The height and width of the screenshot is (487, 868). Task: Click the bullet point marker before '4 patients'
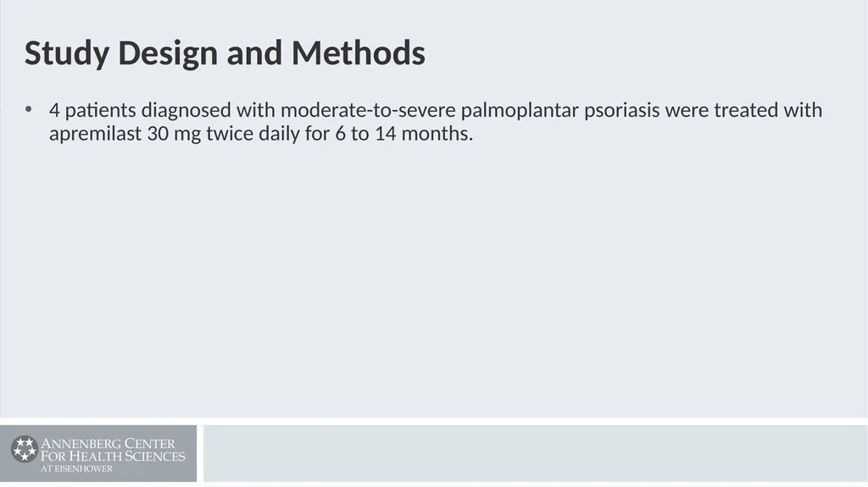click(x=28, y=109)
